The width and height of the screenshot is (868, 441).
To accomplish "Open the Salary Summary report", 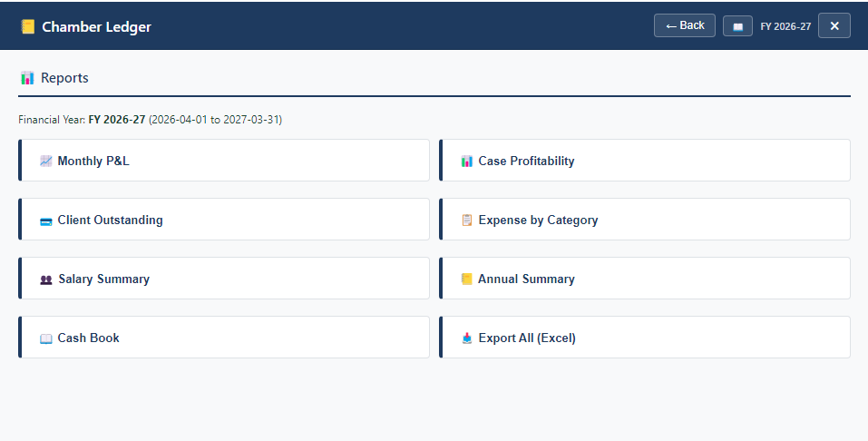I will pos(224,278).
